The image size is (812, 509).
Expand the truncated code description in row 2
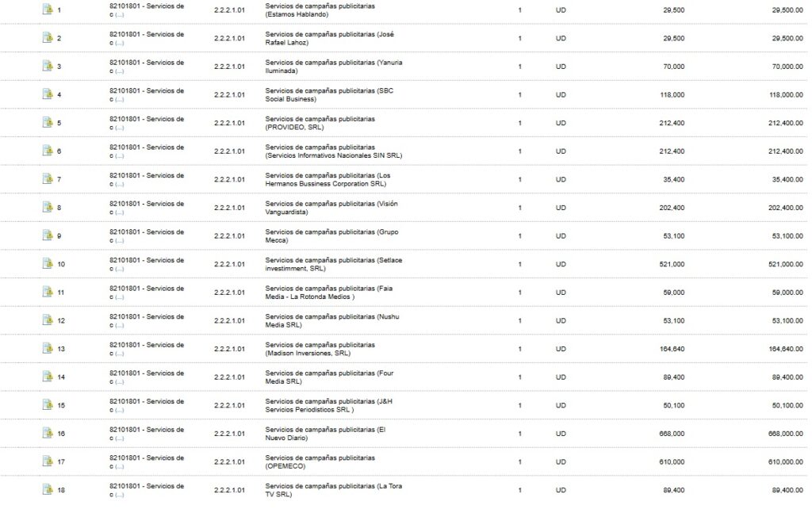(x=119, y=44)
